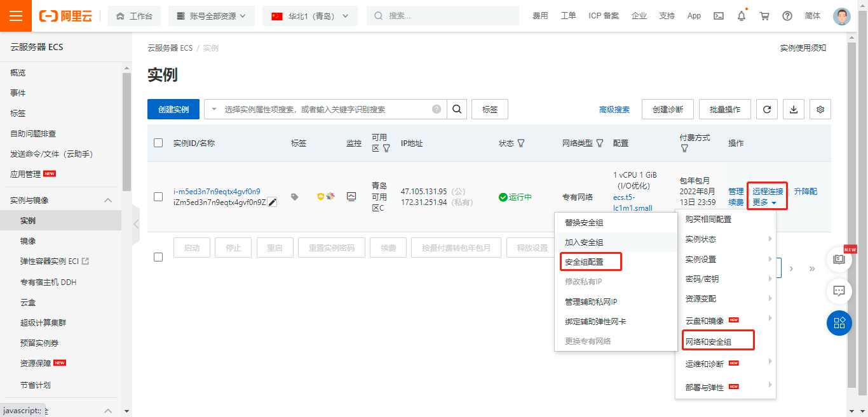Open 高级搜索 link
This screenshot has height=417, width=868.
614,109
